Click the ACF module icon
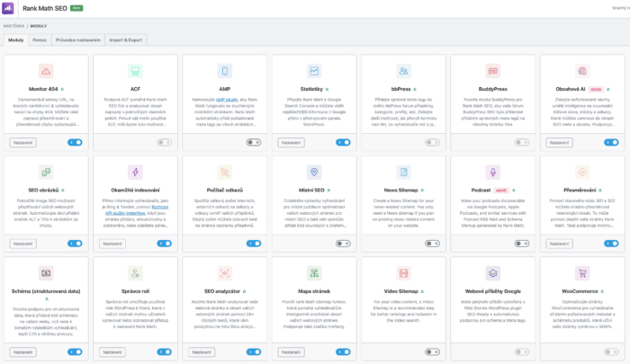 point(135,71)
